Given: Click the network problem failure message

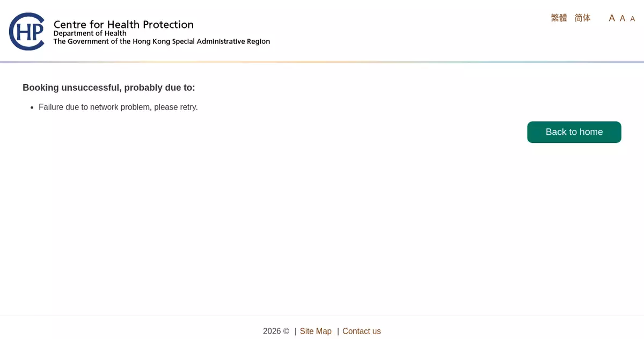Looking at the screenshot, I should 118,107.
